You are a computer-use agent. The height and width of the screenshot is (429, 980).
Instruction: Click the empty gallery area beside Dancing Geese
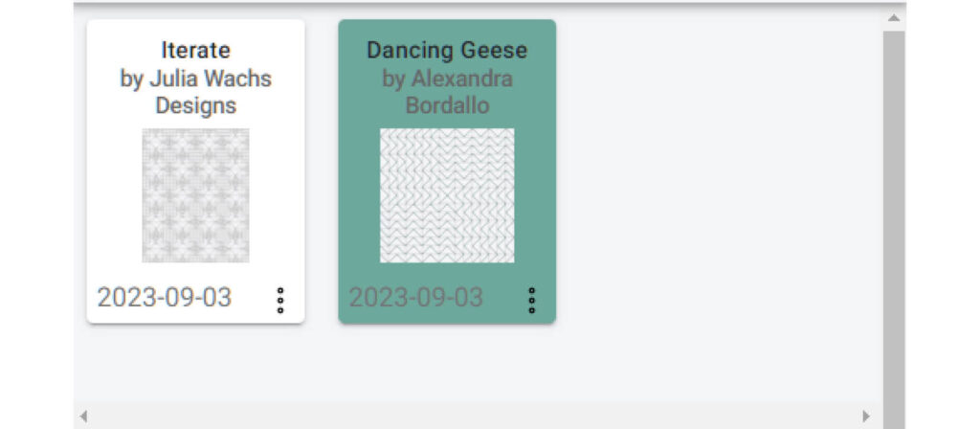[719, 188]
